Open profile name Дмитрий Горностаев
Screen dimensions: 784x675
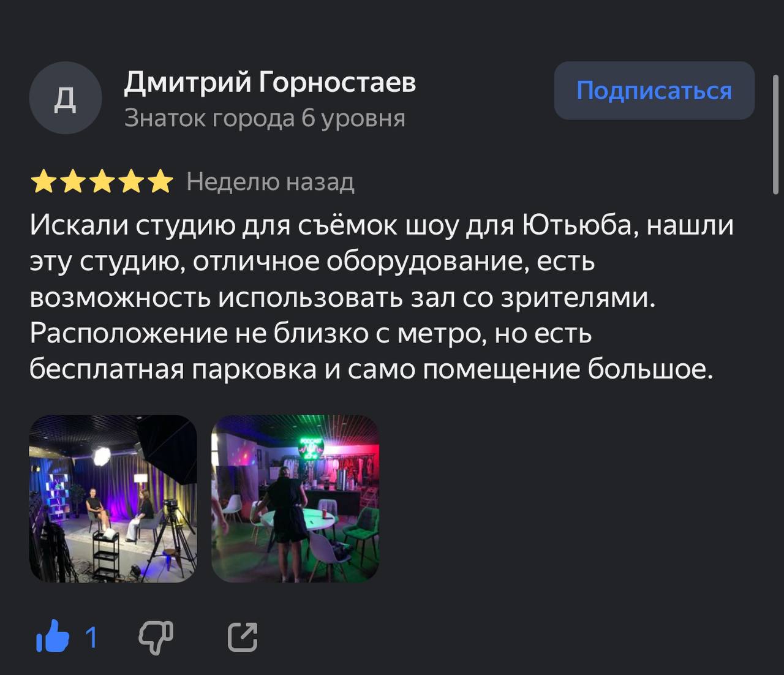click(x=270, y=81)
